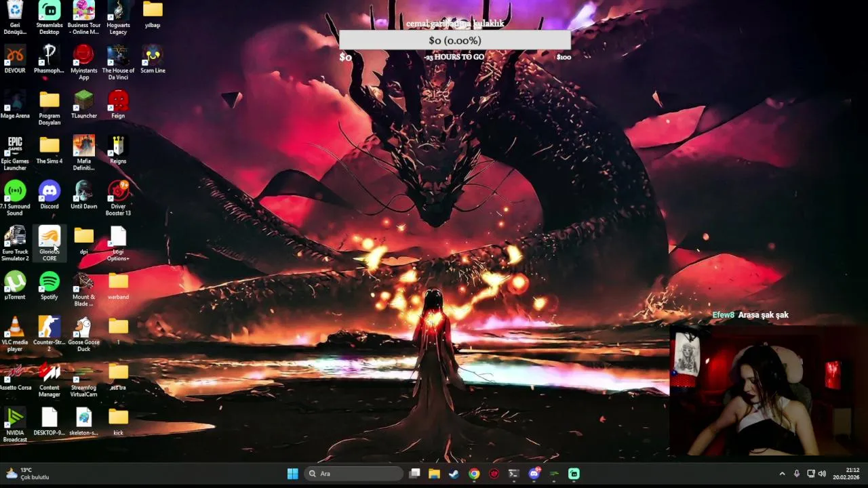This screenshot has height=488, width=868.
Task: Open the ass tra folder
Action: point(118,377)
